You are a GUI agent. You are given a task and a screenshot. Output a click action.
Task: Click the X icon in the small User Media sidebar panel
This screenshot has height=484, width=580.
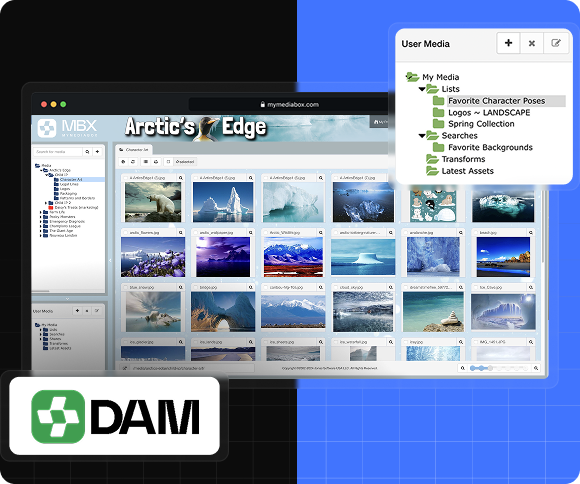[x=87, y=311]
